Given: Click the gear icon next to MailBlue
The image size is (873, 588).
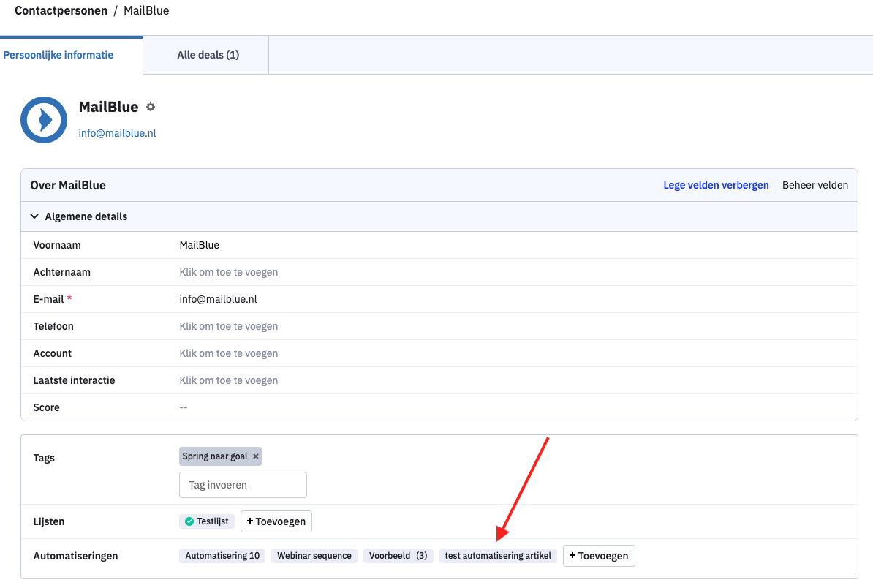Looking at the screenshot, I should click(151, 107).
